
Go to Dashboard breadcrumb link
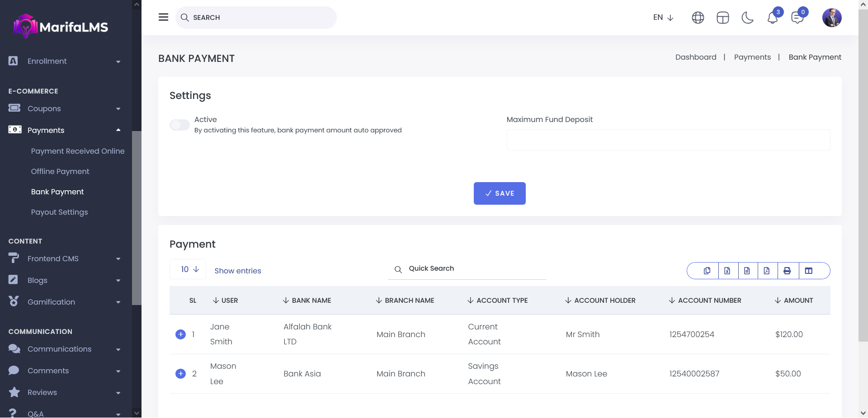click(696, 57)
